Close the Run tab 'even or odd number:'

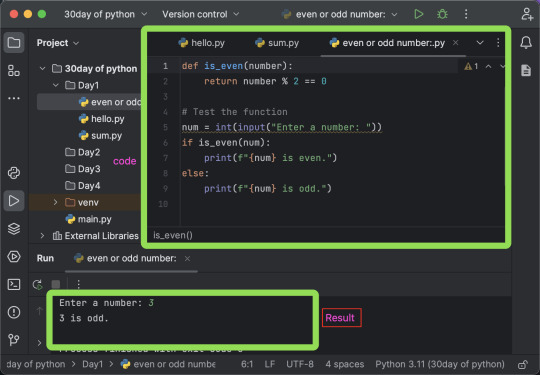[187, 259]
